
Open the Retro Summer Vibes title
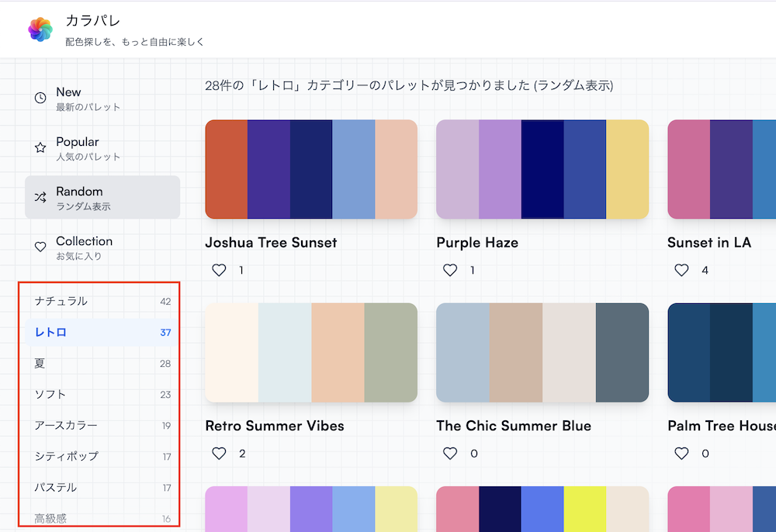pos(275,427)
